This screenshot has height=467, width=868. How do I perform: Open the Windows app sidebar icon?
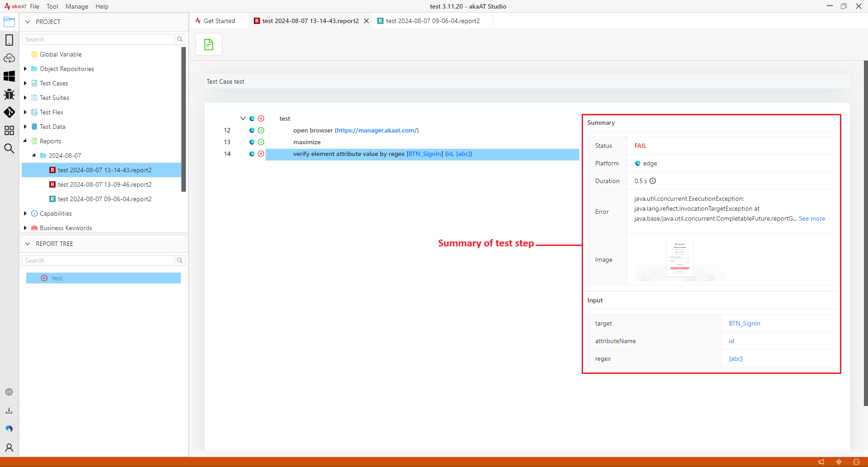tap(9, 76)
